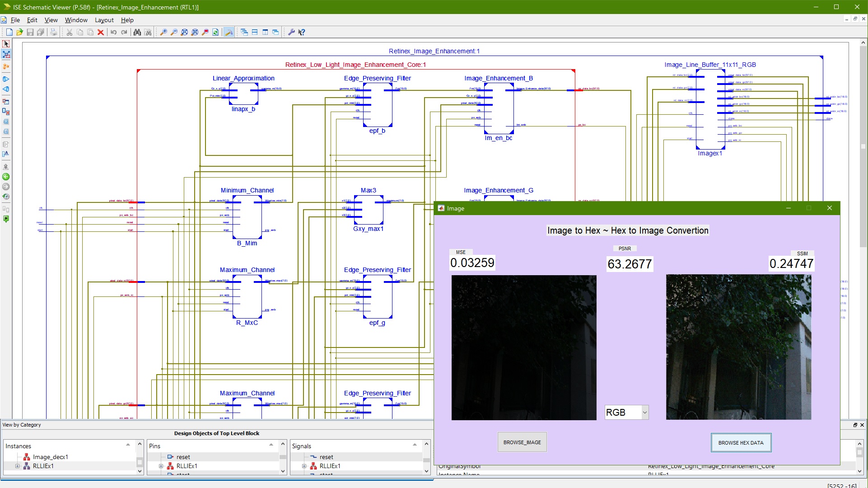The width and height of the screenshot is (868, 488).
Task: Click the Add Input Cone sidebar icon
Action: 6,89
